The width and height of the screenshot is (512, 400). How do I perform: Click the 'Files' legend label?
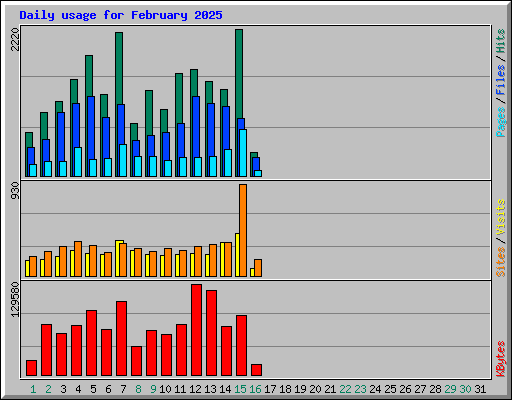(501, 80)
